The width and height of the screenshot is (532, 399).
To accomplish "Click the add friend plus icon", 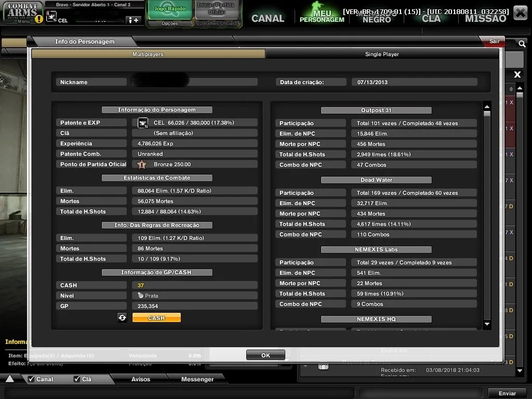I will pyautogui.click(x=134, y=20).
